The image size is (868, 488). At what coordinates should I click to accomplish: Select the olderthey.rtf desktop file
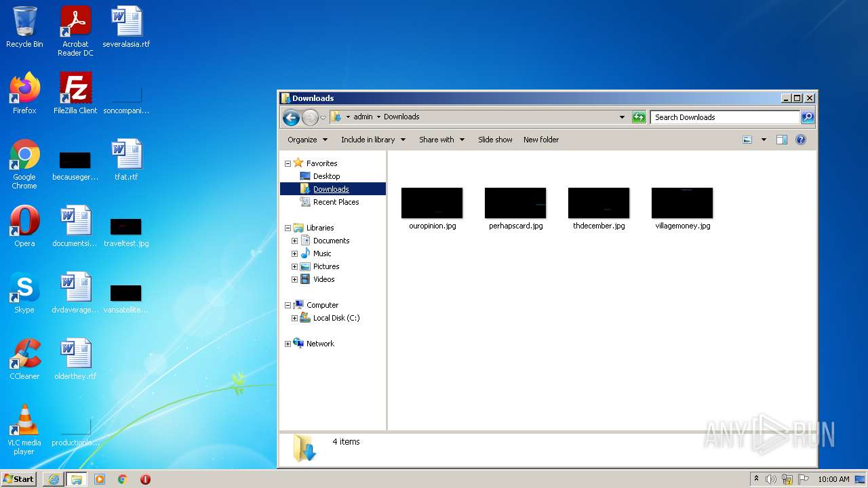(x=75, y=359)
